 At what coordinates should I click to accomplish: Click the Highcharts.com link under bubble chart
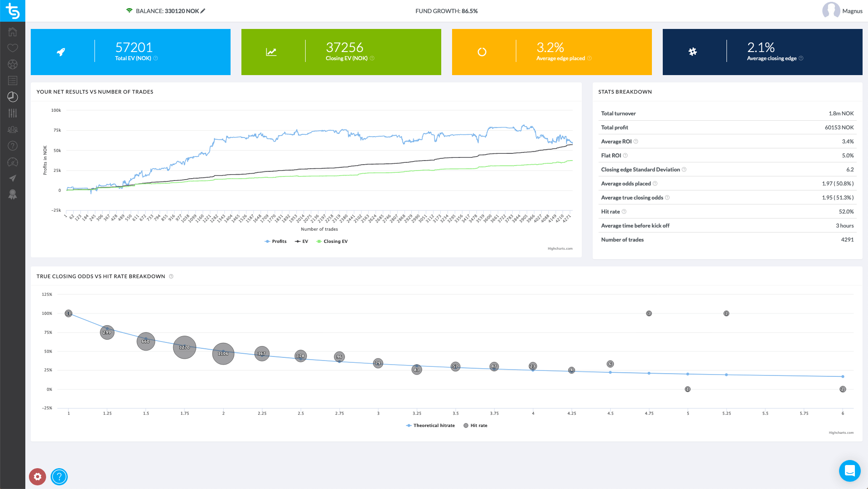click(x=841, y=433)
